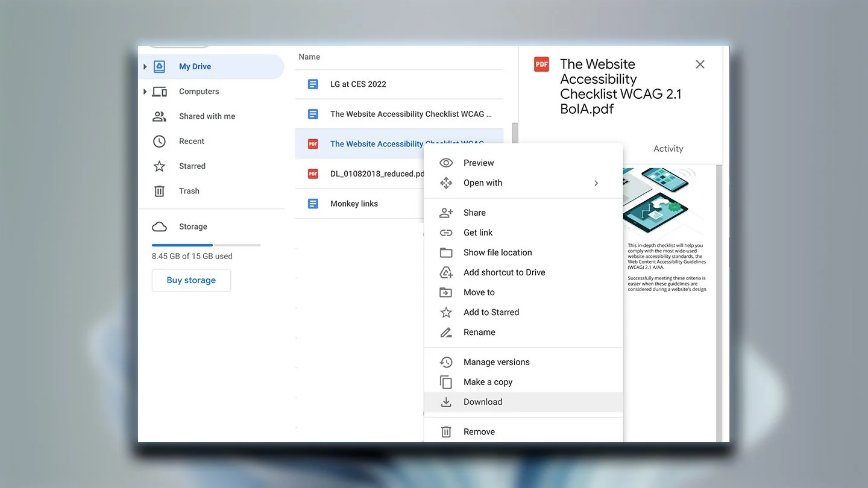Click the My Drive icon in sidebar
The image size is (868, 488).
(159, 66)
